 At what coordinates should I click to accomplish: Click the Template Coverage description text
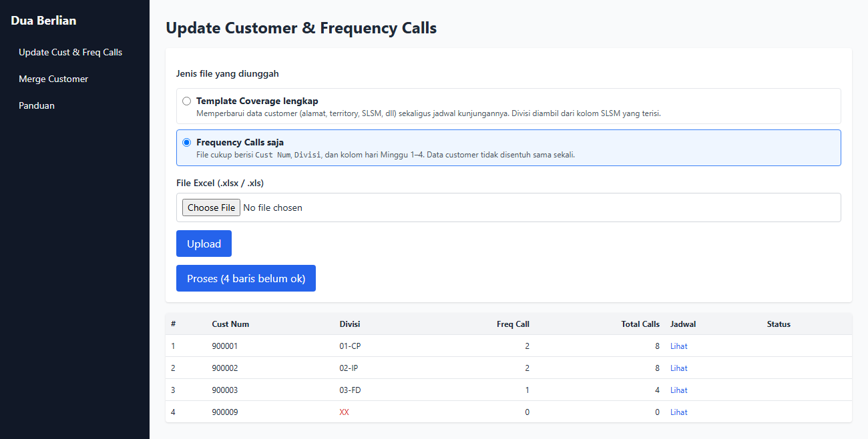429,113
